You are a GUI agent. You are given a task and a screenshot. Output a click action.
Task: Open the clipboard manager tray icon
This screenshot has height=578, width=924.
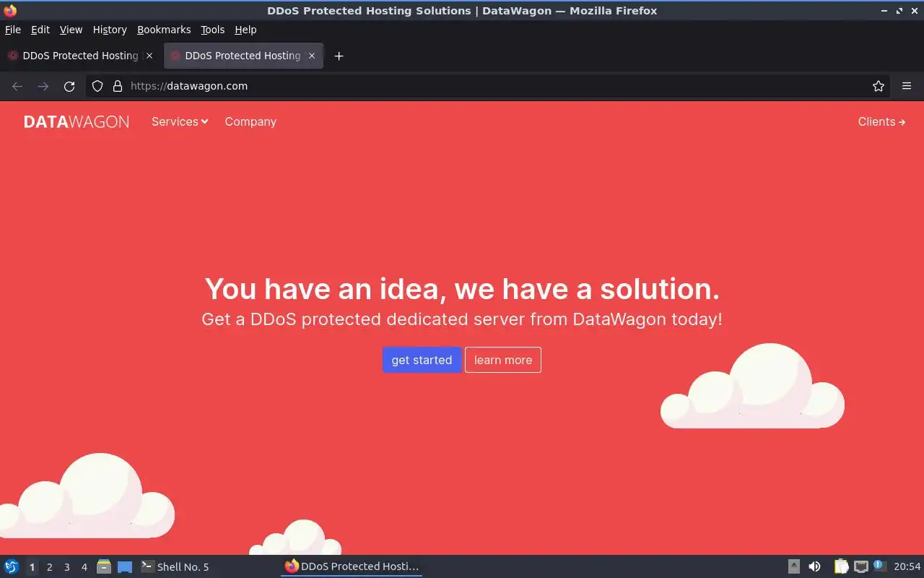coord(842,566)
